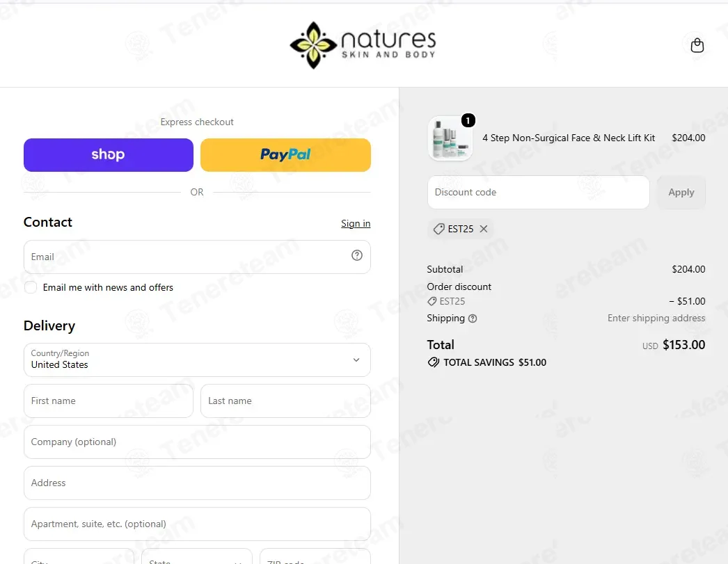The width and height of the screenshot is (728, 564).
Task: Focus the Email input field
Action: tap(197, 257)
